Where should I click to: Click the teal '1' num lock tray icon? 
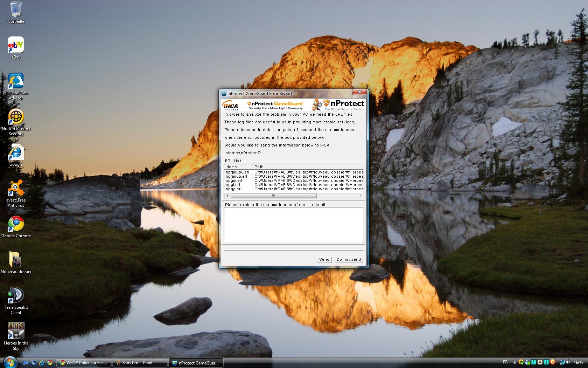(534, 362)
